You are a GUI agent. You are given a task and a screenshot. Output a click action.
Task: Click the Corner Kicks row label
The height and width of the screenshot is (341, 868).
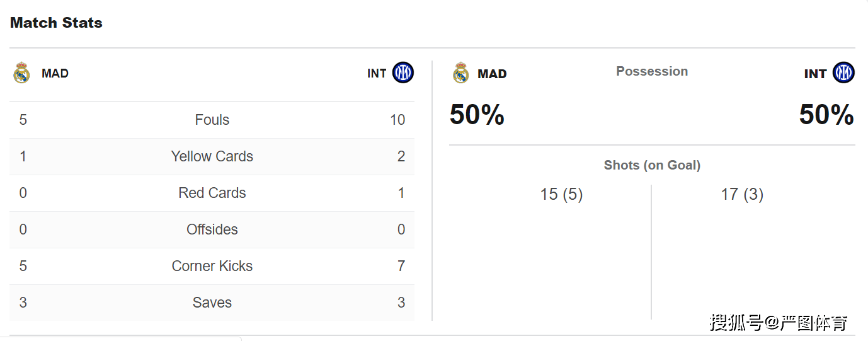(x=212, y=266)
